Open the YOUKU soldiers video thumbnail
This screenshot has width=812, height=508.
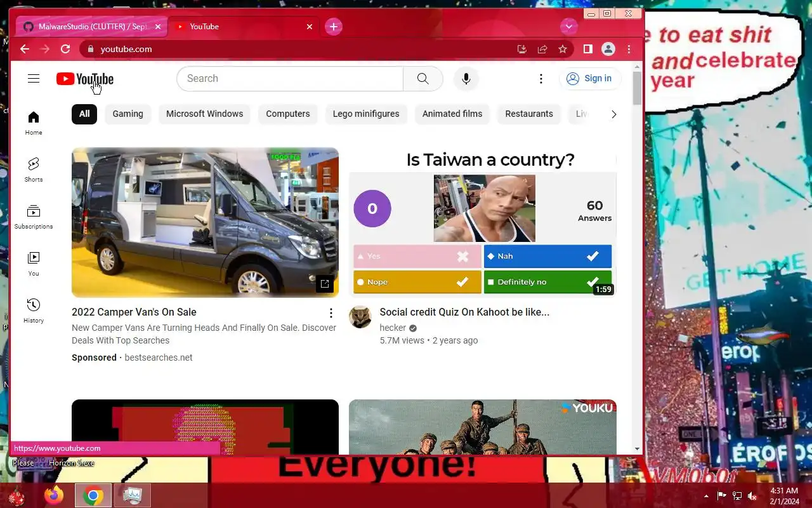[483, 427]
